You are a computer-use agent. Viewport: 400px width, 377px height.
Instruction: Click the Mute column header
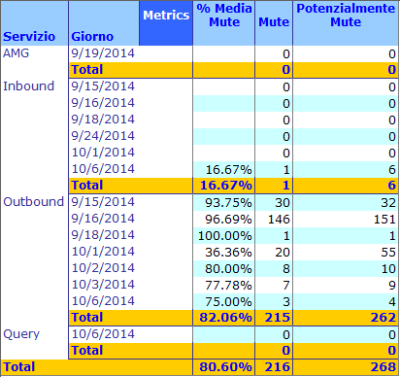[x=274, y=22]
